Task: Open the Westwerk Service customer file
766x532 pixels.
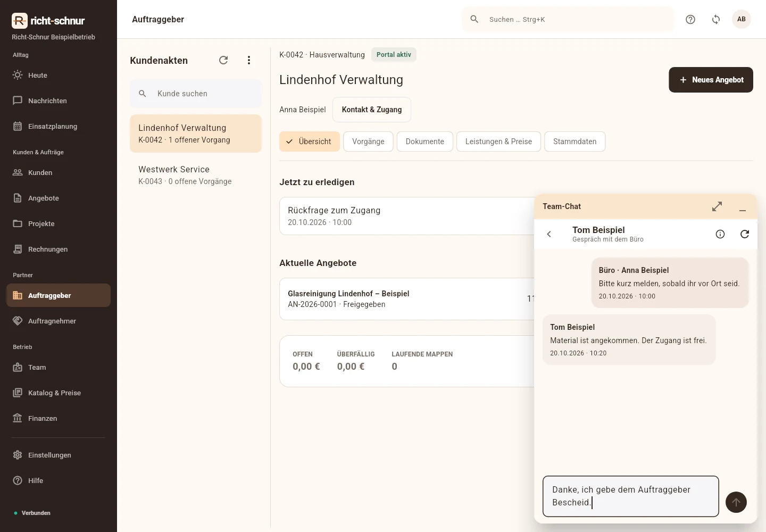Action: coord(196,175)
